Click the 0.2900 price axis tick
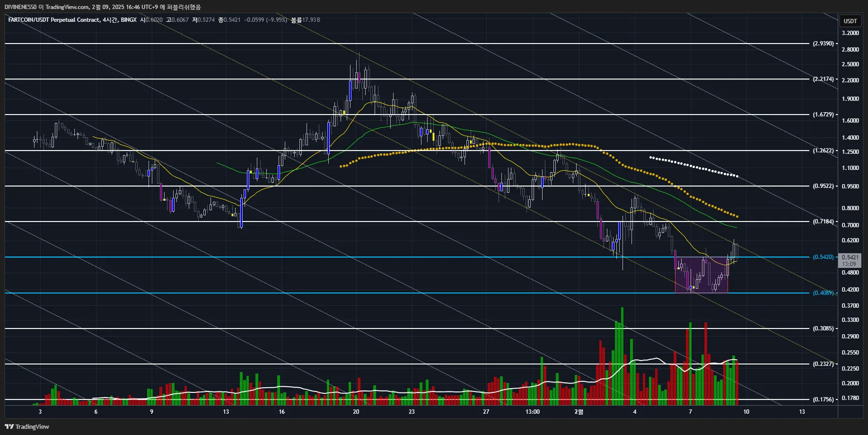Screen dimensions: 868x435 (850, 337)
